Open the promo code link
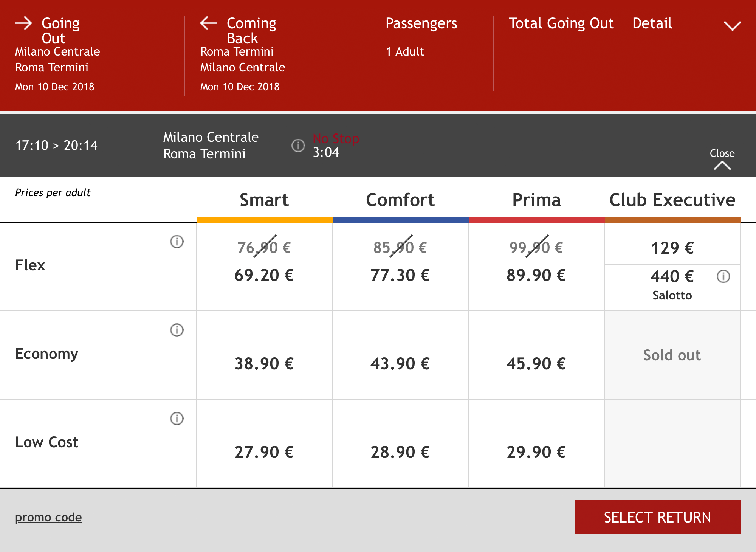Screen dimensions: 756x552 (x=48, y=517)
